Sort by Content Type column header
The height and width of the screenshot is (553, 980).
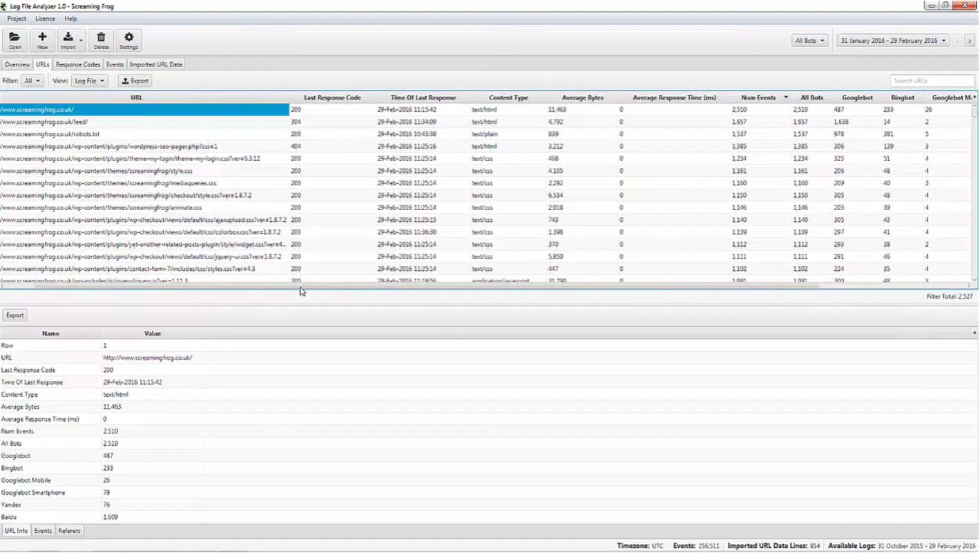tap(508, 97)
